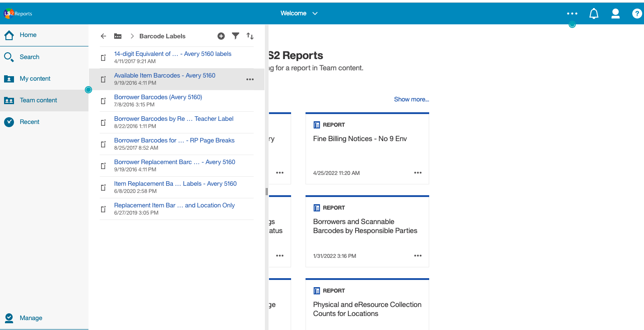Screen dimensions: 644x330
Task: Click the timestamp 1/31/2022 3:16 PM
Action: [335, 256]
